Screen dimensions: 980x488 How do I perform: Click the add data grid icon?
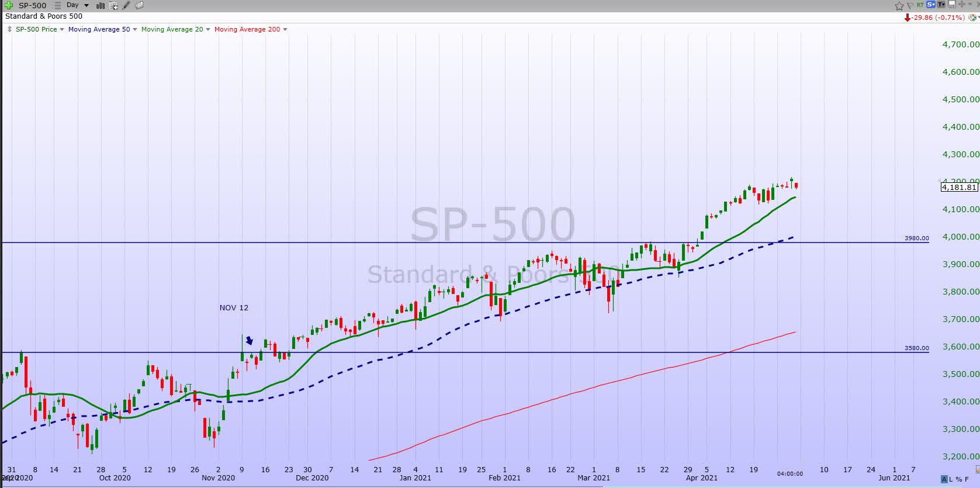pyautogui.click(x=113, y=6)
